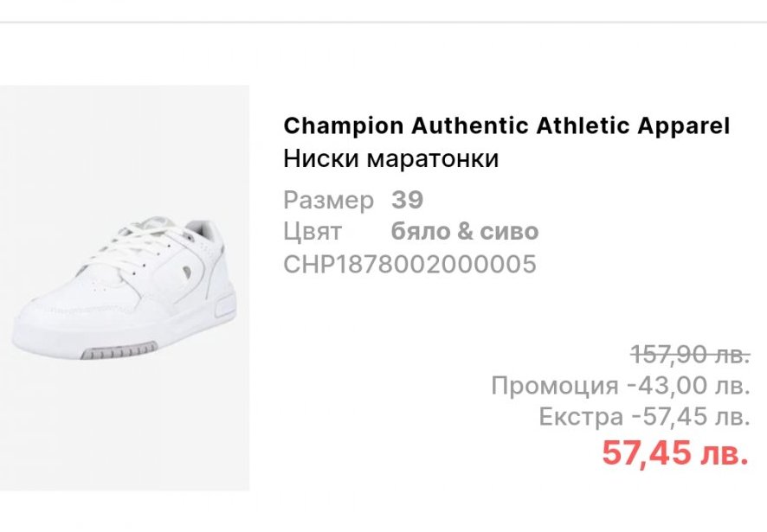Click the Champion Authentic Athletic Apparel brand title
Image resolution: width=767 pixels, height=532 pixels.
click(506, 126)
